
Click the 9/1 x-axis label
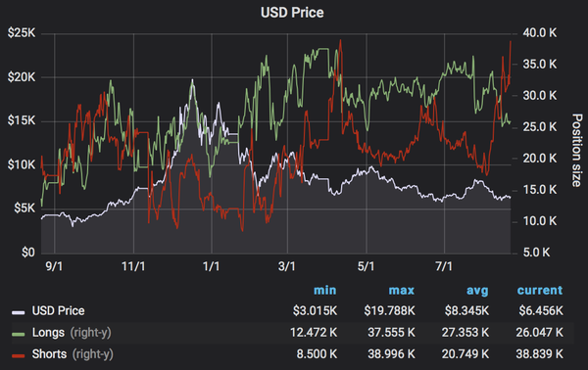(x=54, y=266)
